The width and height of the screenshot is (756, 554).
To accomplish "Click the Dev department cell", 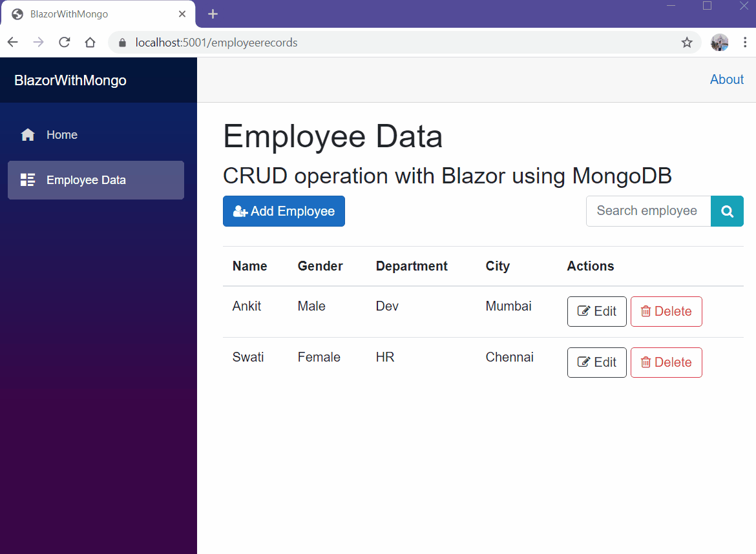I will pyautogui.click(x=387, y=306).
